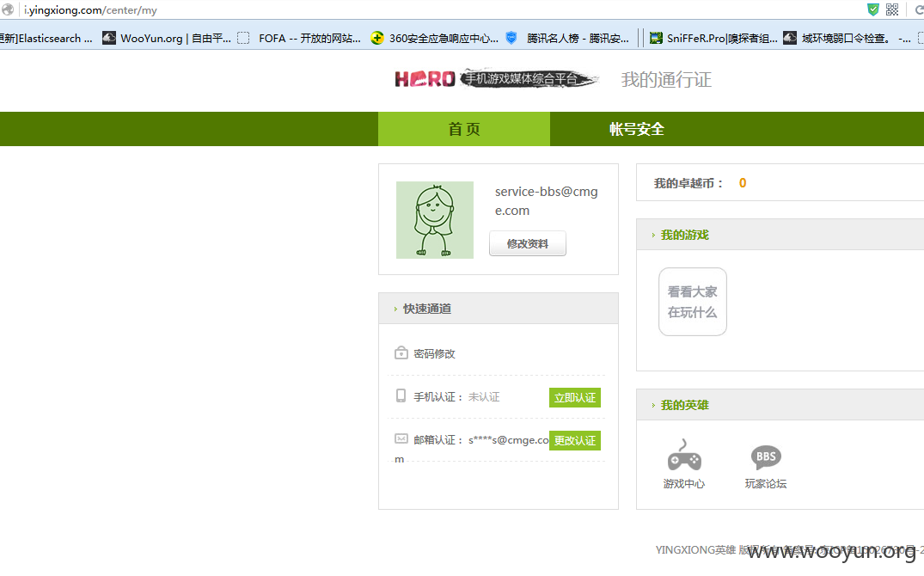Open the 360 security response center bookmark

tap(434, 39)
